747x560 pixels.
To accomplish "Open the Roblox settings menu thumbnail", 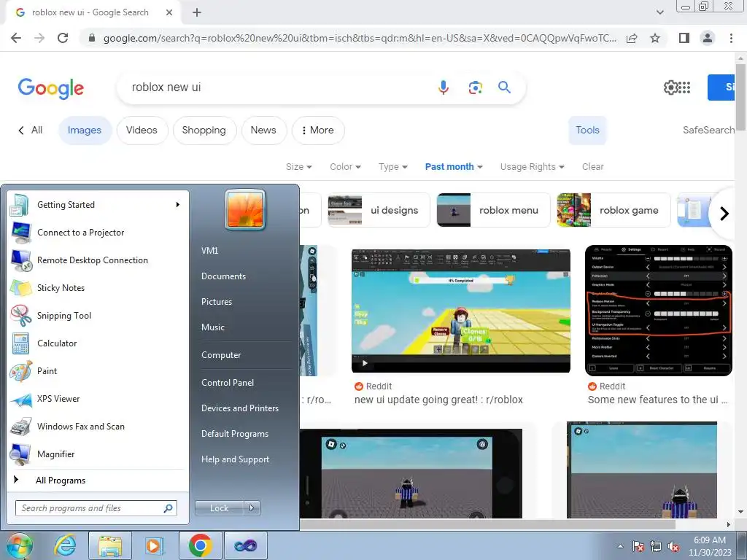I will pos(659,311).
